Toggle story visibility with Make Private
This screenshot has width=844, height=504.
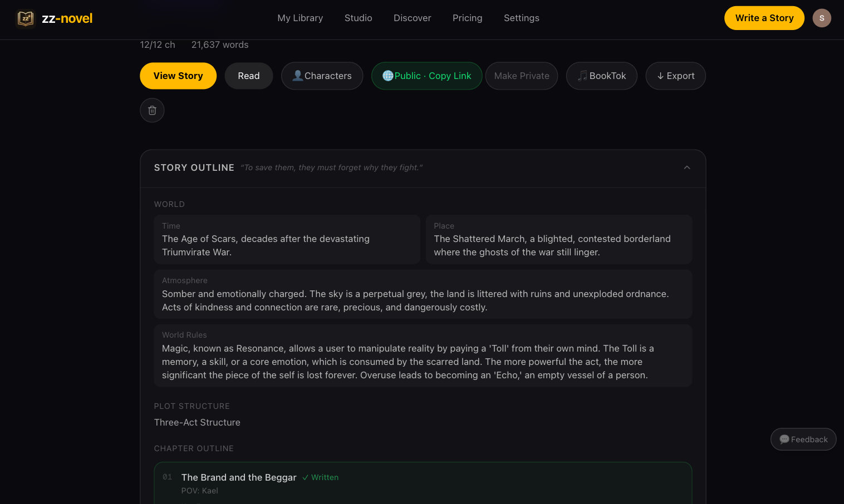click(522, 76)
